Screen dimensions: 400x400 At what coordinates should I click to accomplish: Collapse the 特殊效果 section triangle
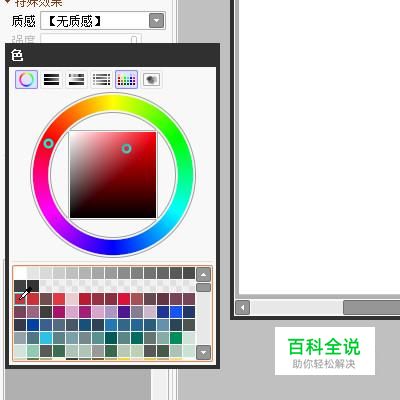[x=7, y=3]
